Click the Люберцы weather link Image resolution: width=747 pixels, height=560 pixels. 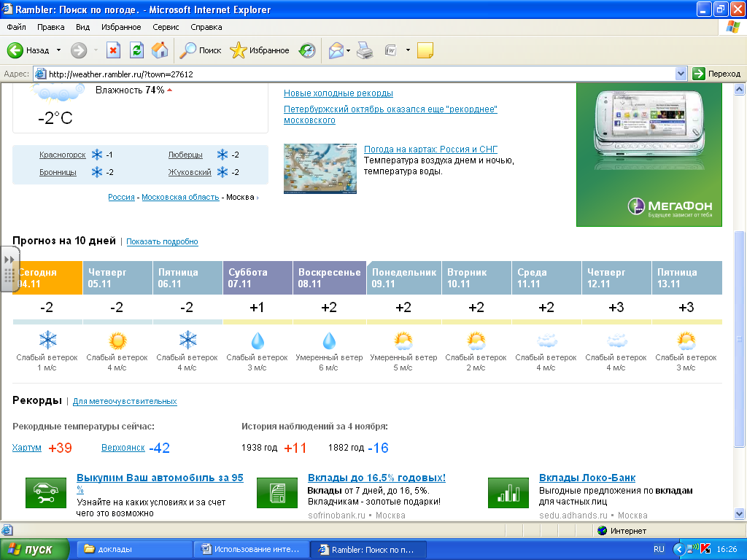pos(185,155)
